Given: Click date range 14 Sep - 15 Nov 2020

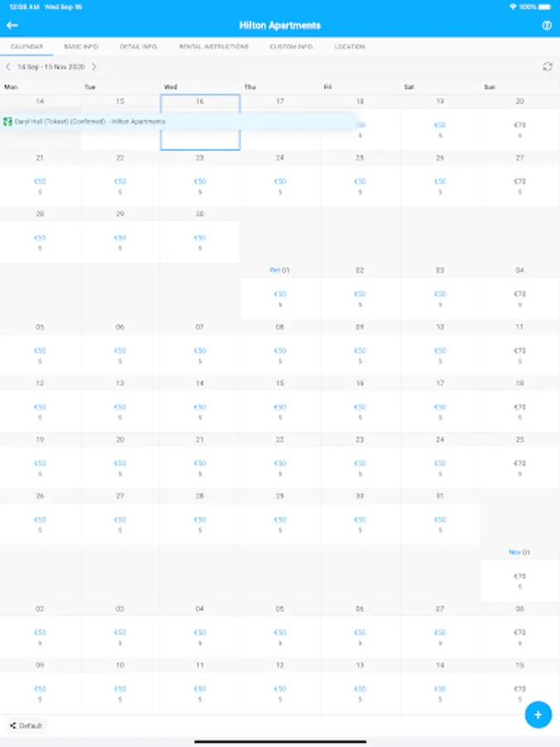Looking at the screenshot, I should click(51, 66).
